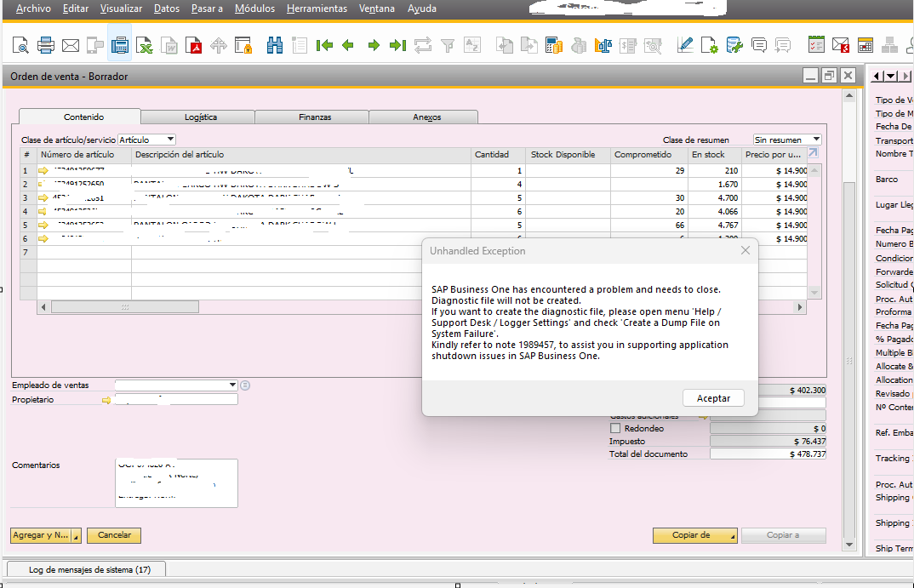The image size is (914, 588).
Task: Click the Comentarios text box
Action: click(176, 482)
